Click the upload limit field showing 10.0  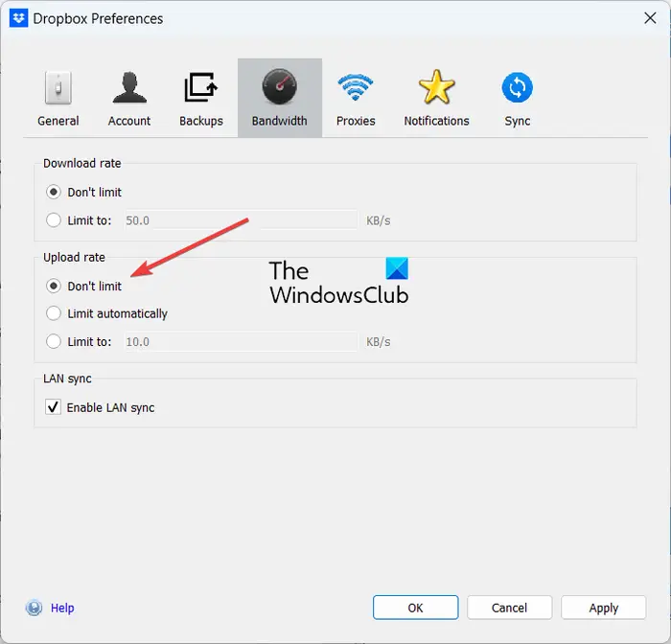pos(241,341)
